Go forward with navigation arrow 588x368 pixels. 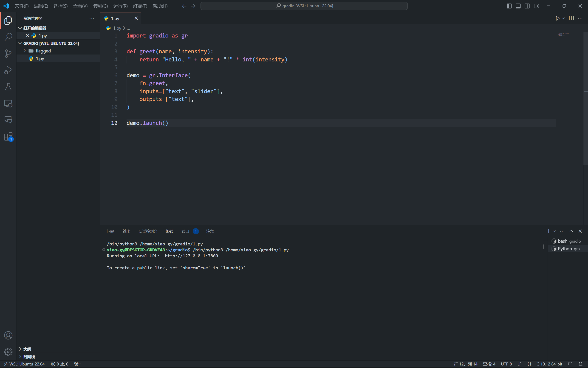tap(193, 6)
